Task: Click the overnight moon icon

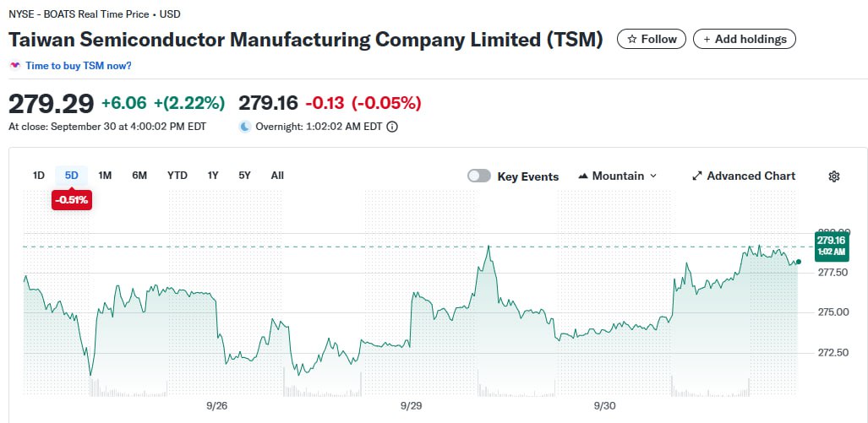Action: click(x=245, y=127)
